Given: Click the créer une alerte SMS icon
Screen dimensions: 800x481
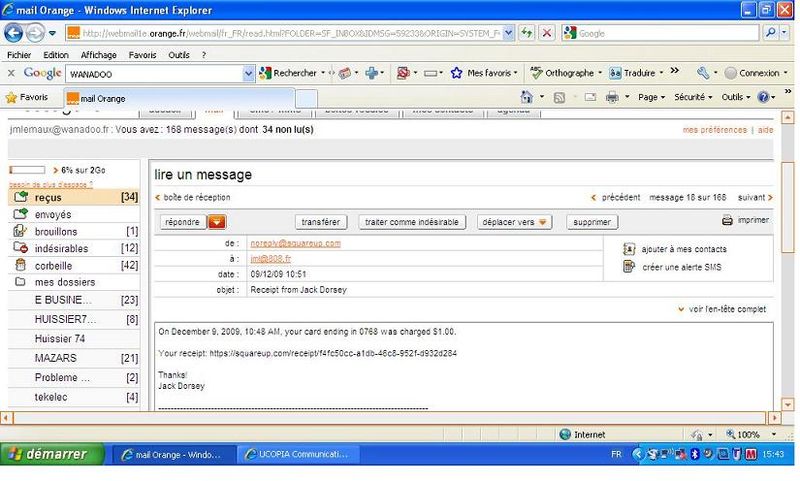Looking at the screenshot, I should tap(629, 266).
